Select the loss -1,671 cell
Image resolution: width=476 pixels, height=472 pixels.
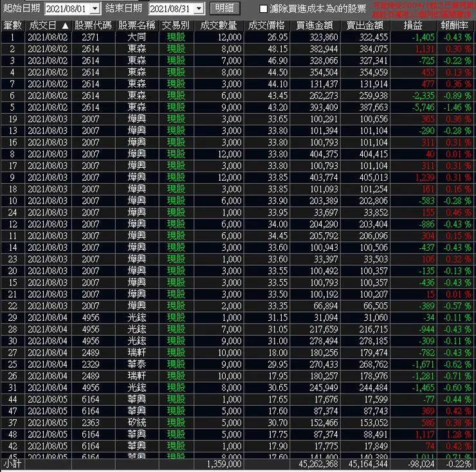(x=414, y=364)
